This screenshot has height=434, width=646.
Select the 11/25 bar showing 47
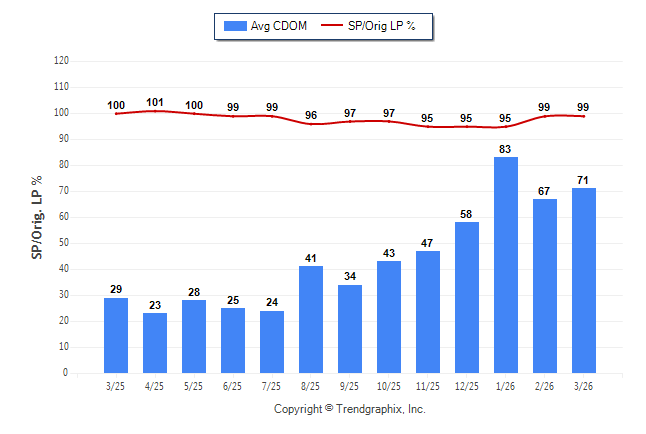pyautogui.click(x=428, y=312)
